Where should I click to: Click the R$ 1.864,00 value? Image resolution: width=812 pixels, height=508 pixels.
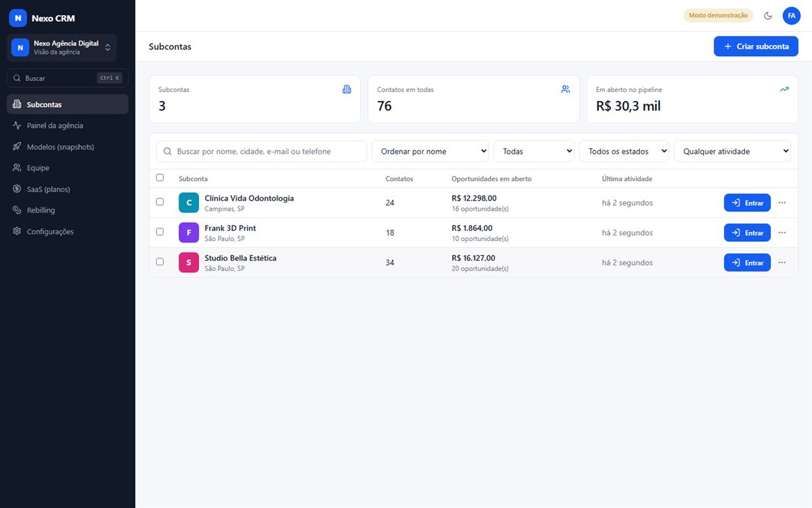coord(472,228)
